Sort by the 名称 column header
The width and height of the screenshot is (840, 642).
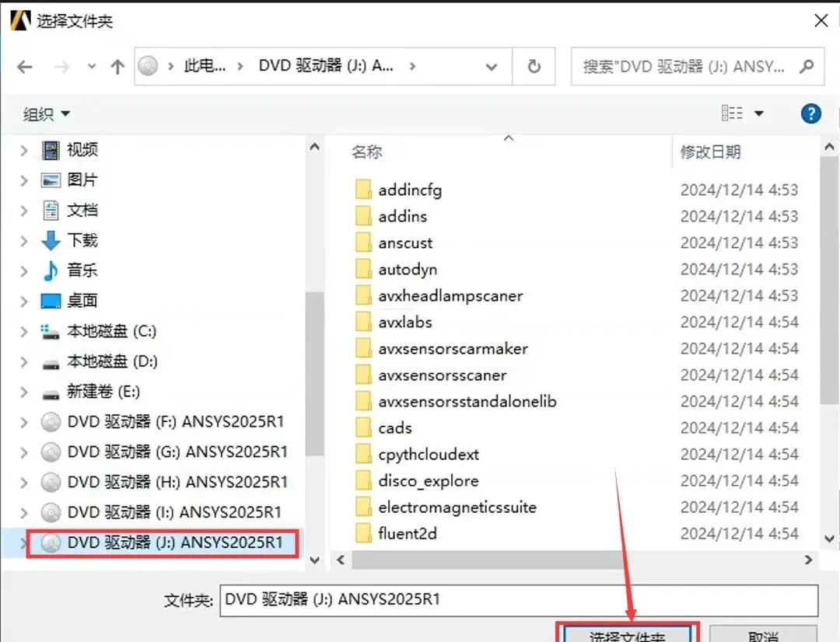(366, 152)
